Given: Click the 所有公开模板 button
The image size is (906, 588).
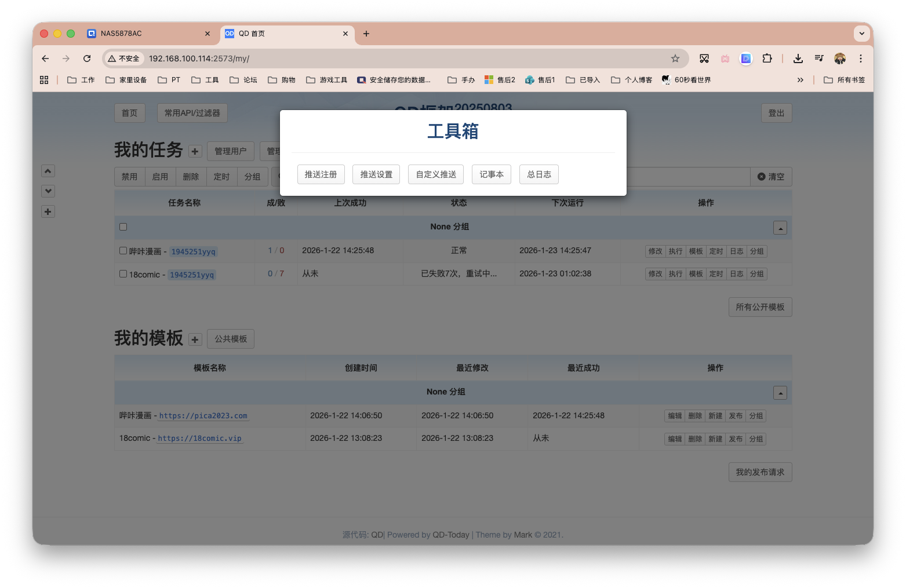Looking at the screenshot, I should 760,307.
